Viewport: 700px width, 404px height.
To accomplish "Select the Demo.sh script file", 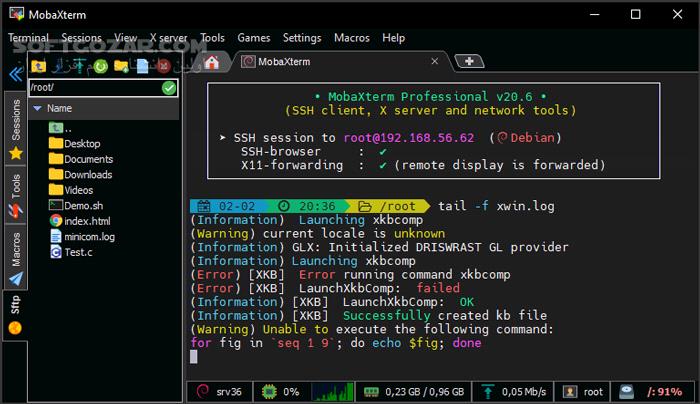I will pos(76,206).
